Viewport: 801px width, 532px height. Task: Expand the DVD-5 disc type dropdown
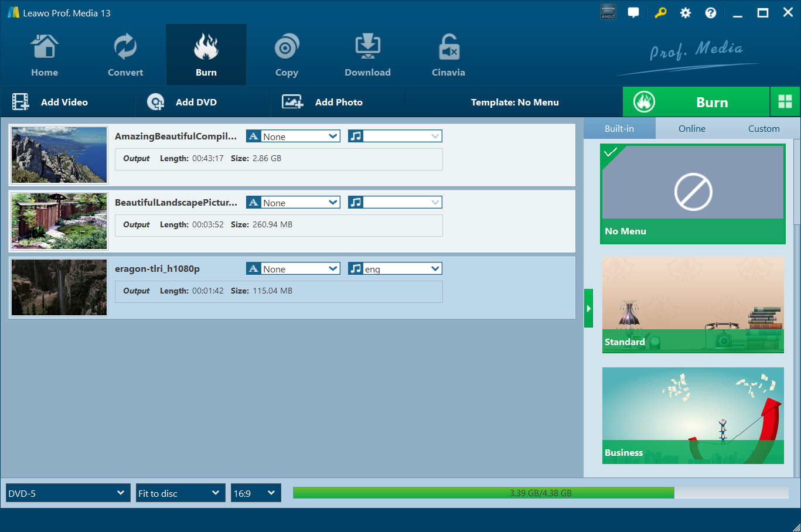tap(68, 493)
